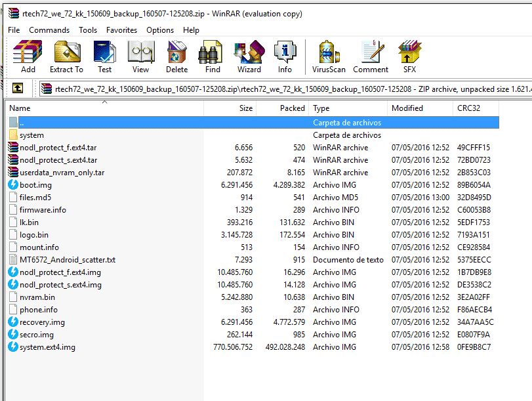The height and width of the screenshot is (401, 532).
Task: Sort by Name column header
Action: (105, 108)
